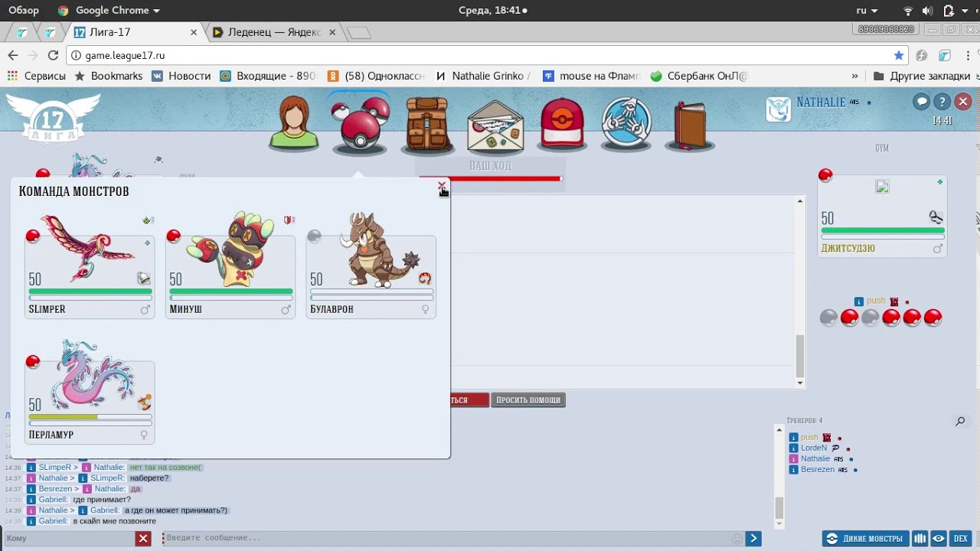
Task: Open the mail envelope icon
Action: [x=495, y=126]
